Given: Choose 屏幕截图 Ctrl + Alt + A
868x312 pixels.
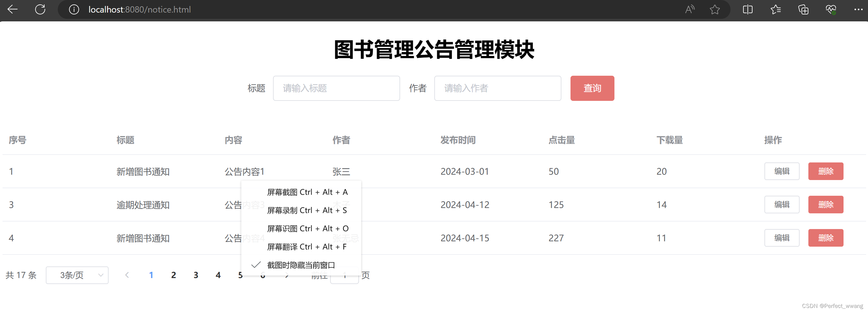Looking at the screenshot, I should click(x=301, y=192).
